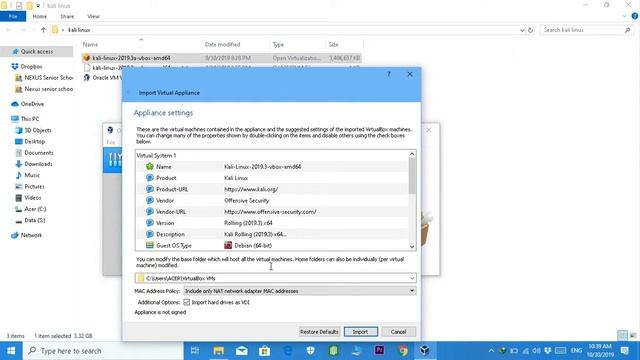Select the Version row Rolling (2019.3) x64

272,223
